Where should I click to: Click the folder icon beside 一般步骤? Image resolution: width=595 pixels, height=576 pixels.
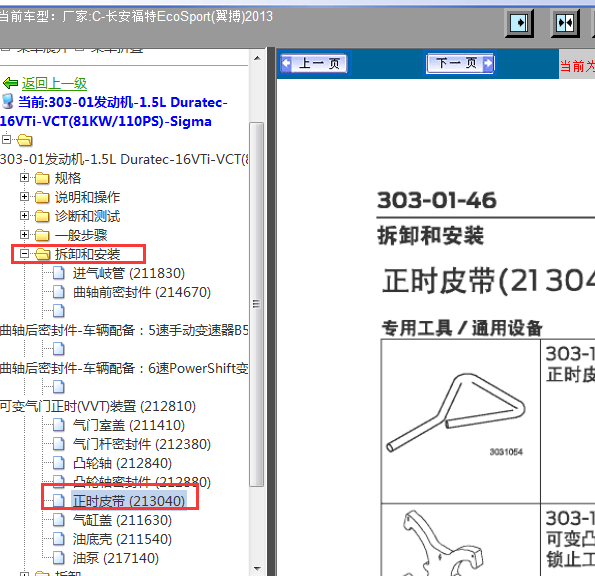click(42, 235)
